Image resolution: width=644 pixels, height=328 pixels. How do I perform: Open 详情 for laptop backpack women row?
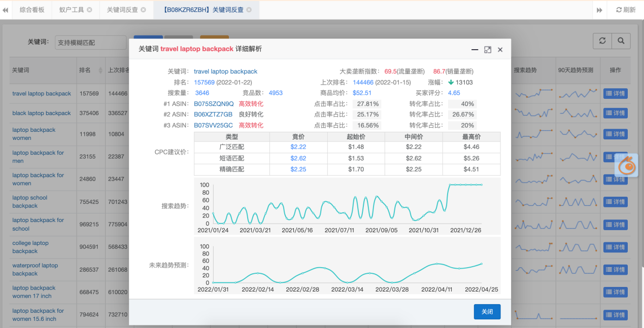tap(615, 134)
